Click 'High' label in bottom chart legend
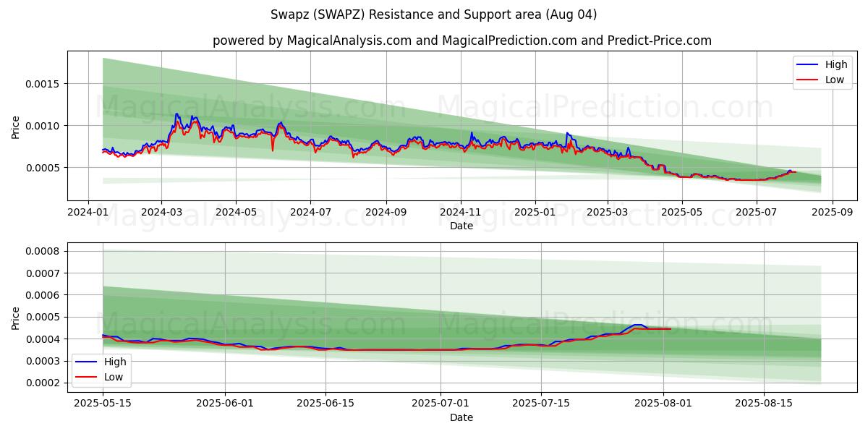868x434 pixels. [115, 362]
